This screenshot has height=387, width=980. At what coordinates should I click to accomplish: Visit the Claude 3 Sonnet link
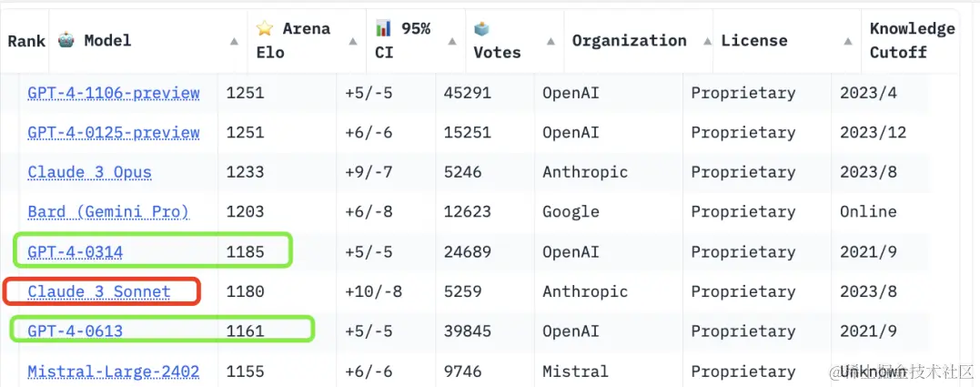click(99, 291)
